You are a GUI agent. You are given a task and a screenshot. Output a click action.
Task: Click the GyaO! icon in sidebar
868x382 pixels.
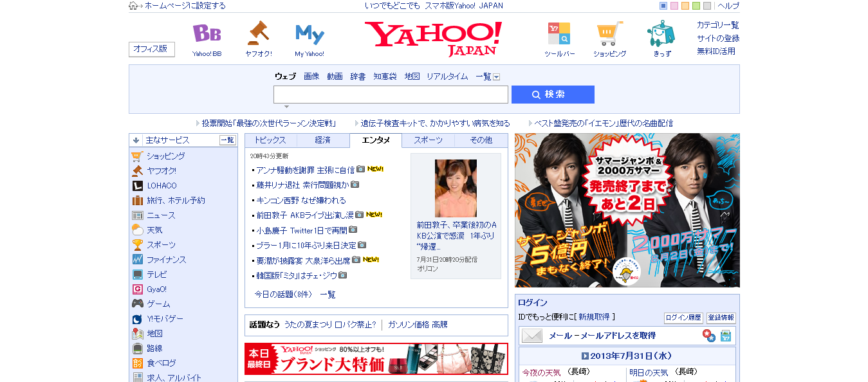137,289
